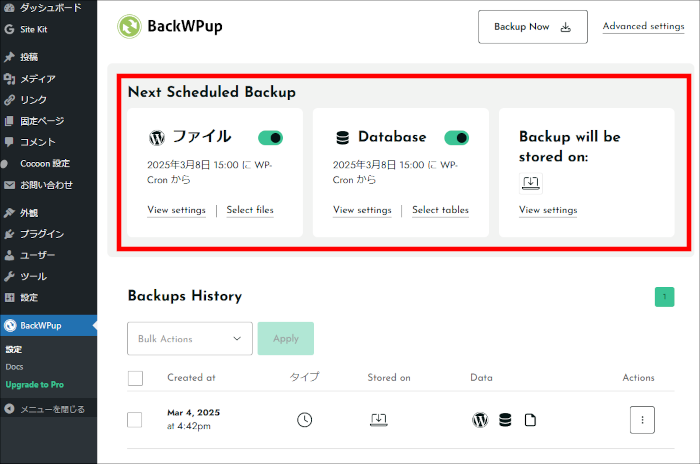Check the Mar 4, 2025 backup checkbox
Image resolution: width=700 pixels, height=464 pixels.
pyautogui.click(x=135, y=420)
